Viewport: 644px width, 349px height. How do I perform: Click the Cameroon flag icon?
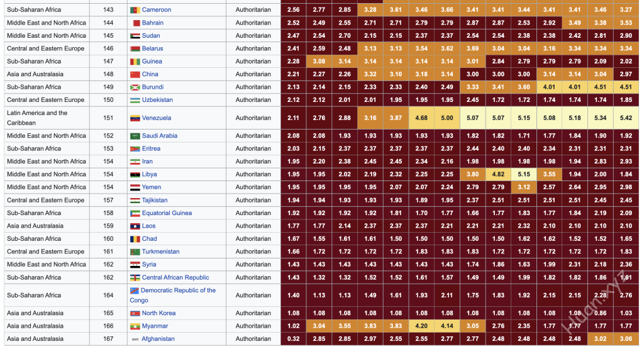pyautogui.click(x=135, y=10)
